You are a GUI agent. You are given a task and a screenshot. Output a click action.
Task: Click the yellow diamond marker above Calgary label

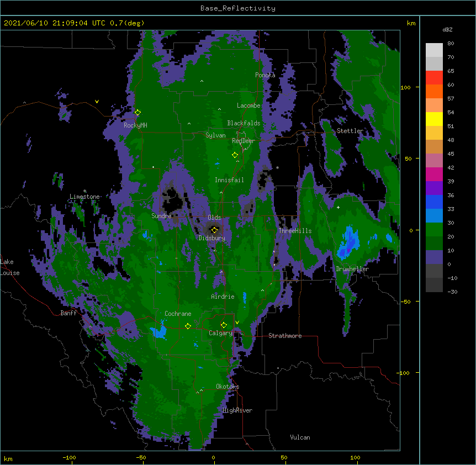click(224, 325)
